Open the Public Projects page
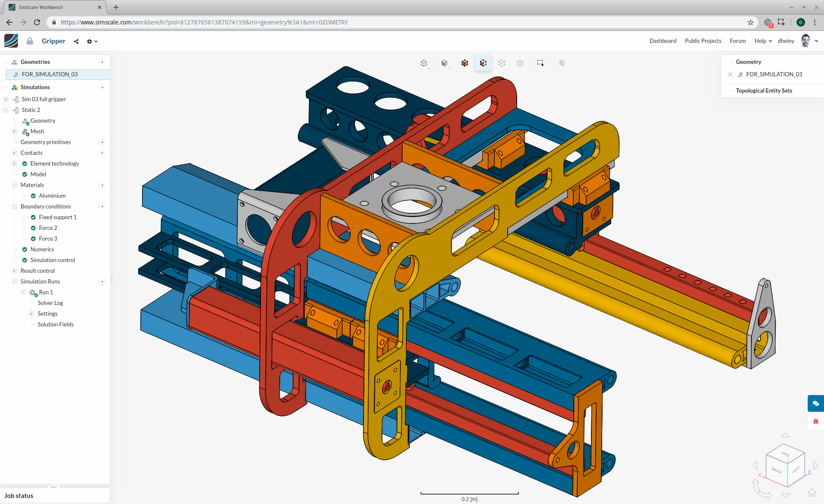Image resolution: width=824 pixels, height=504 pixels. 703,41
